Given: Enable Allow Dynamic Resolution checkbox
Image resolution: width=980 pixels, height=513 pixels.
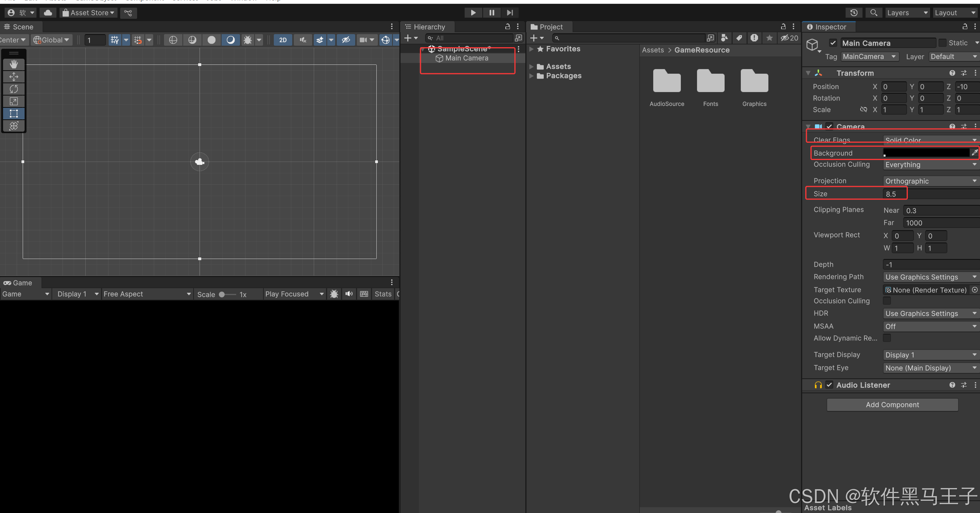Looking at the screenshot, I should click(x=887, y=338).
